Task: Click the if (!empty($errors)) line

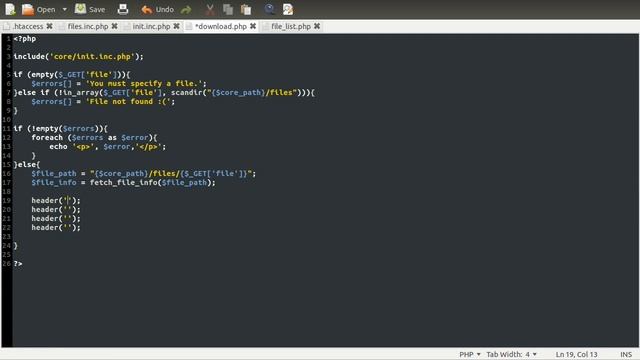Action: pyautogui.click(x=60, y=129)
